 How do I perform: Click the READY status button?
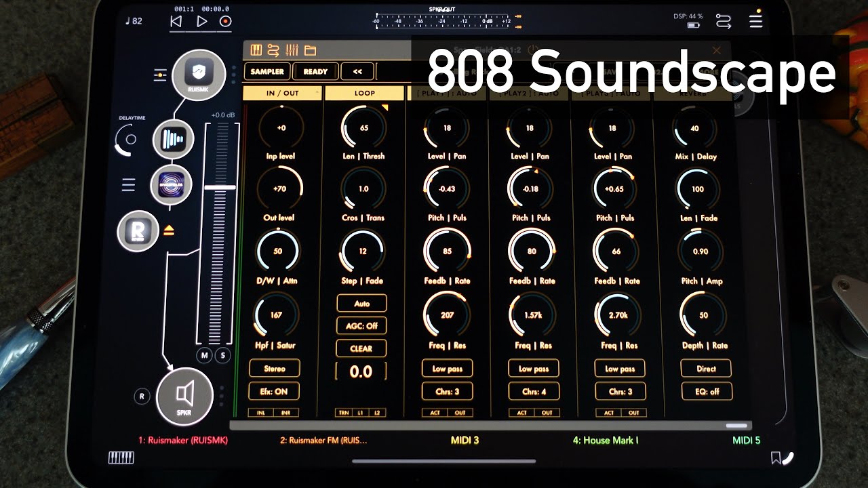[315, 71]
